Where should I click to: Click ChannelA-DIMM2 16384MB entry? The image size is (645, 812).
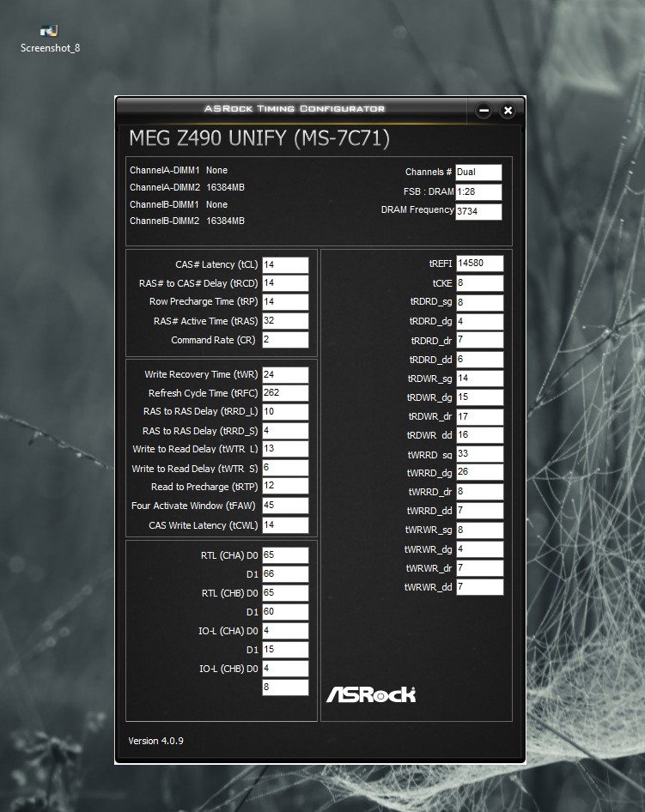tap(187, 187)
